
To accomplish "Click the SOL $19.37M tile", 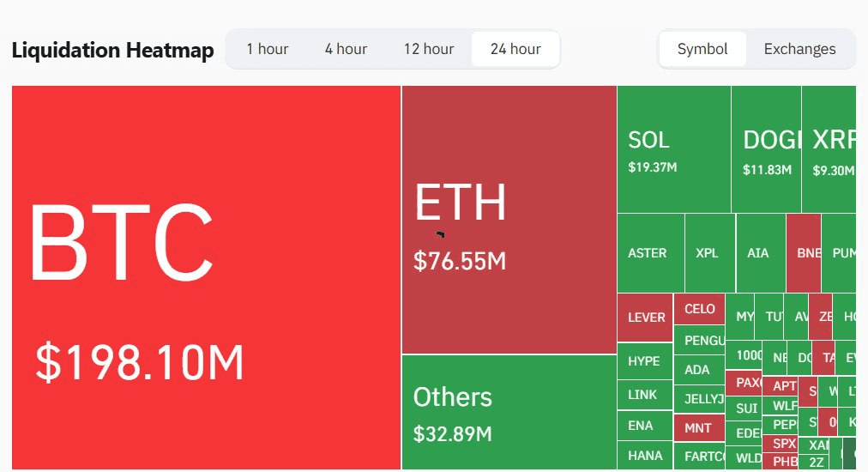I will [x=673, y=149].
